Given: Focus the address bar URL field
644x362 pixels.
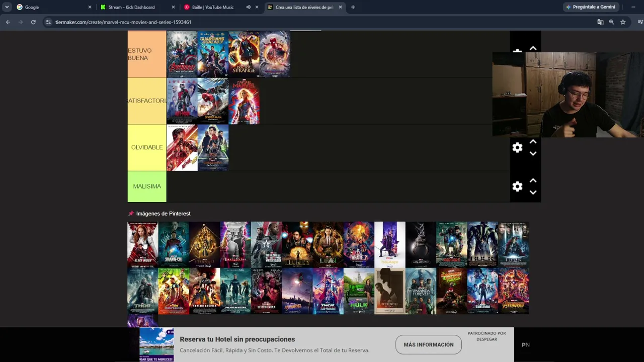Looking at the screenshot, I should pos(322,22).
